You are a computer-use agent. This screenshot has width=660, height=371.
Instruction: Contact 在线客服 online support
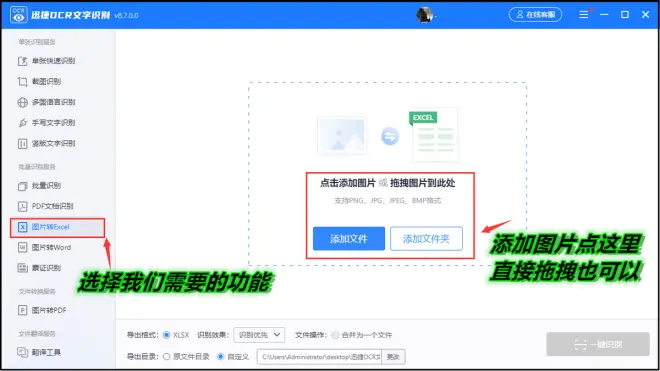[x=535, y=15]
